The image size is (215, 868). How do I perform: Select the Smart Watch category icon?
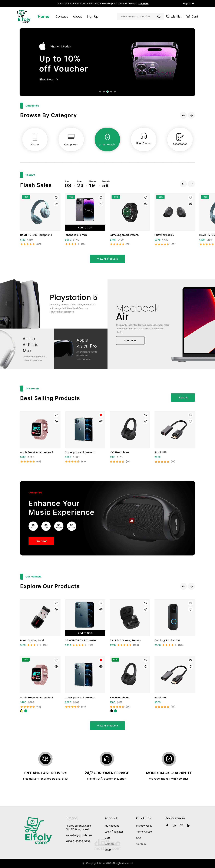pyautogui.click(x=107, y=139)
